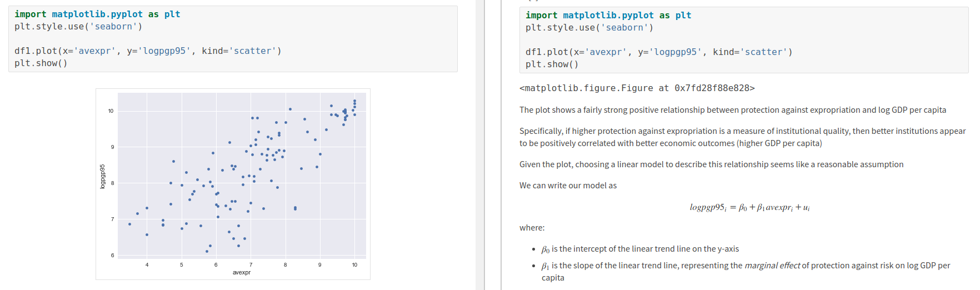
Task: Click paragraph 'The plot shows a fairly strong positive relationship'
Action: coord(733,110)
